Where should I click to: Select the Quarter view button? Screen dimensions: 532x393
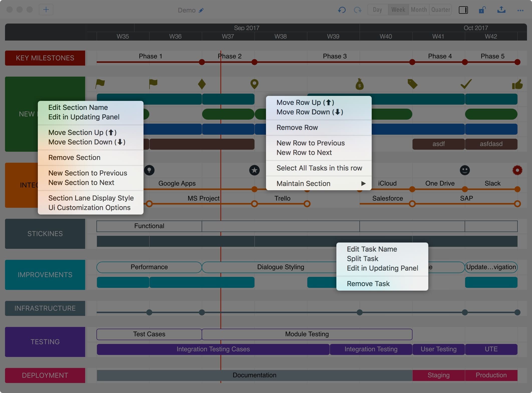pos(441,10)
